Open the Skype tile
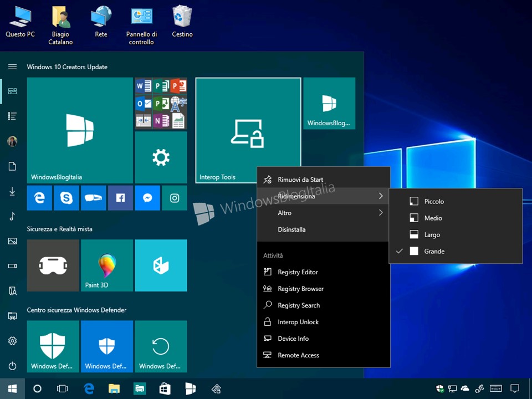 (66, 198)
